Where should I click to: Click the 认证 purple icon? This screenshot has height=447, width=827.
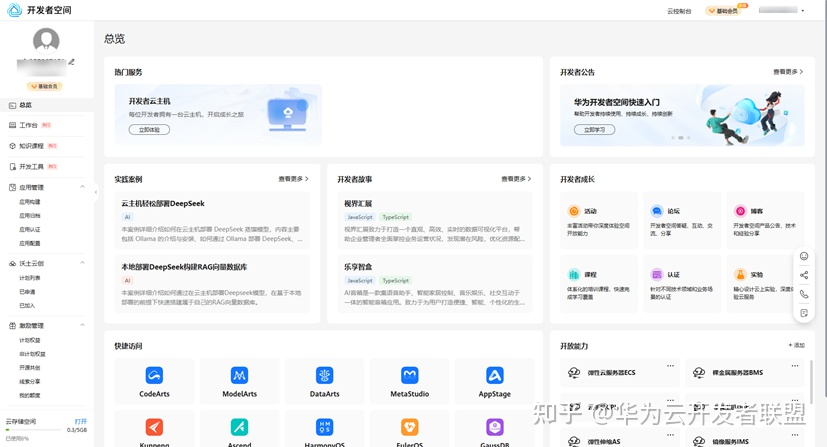point(657,275)
